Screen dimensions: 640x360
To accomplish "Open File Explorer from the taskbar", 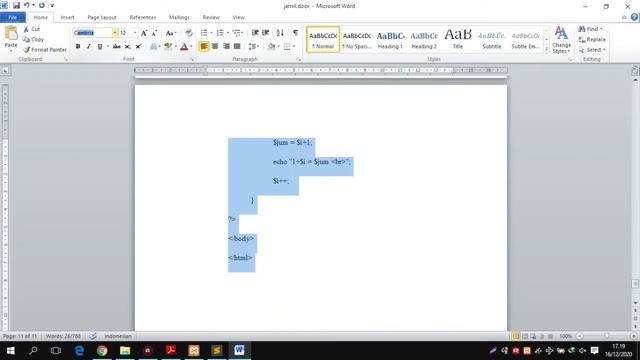I will pyautogui.click(x=125, y=350).
